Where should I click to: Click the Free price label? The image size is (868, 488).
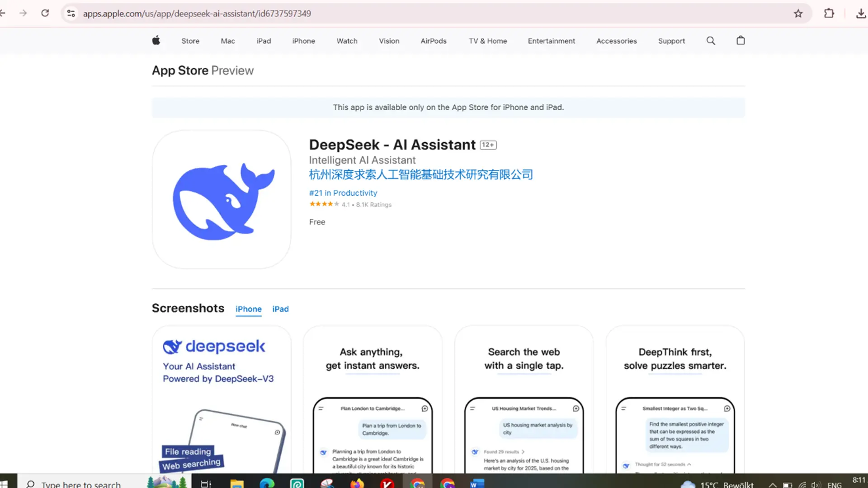pos(317,222)
